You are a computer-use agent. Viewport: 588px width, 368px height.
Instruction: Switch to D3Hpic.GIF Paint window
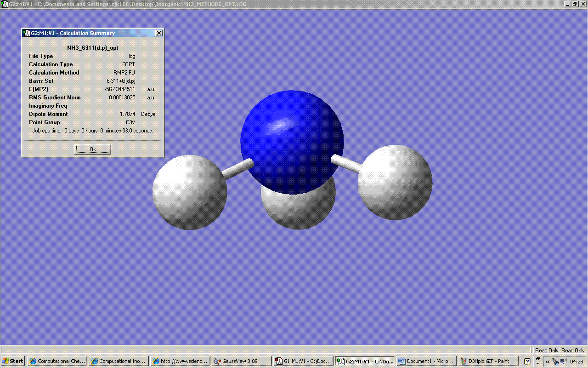point(488,361)
